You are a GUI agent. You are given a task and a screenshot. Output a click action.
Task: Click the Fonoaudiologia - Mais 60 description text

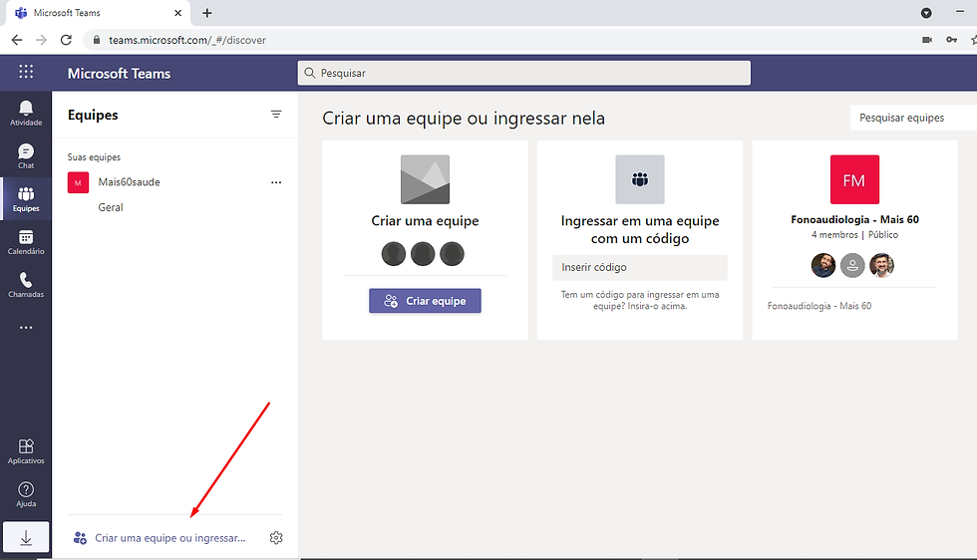tap(819, 306)
